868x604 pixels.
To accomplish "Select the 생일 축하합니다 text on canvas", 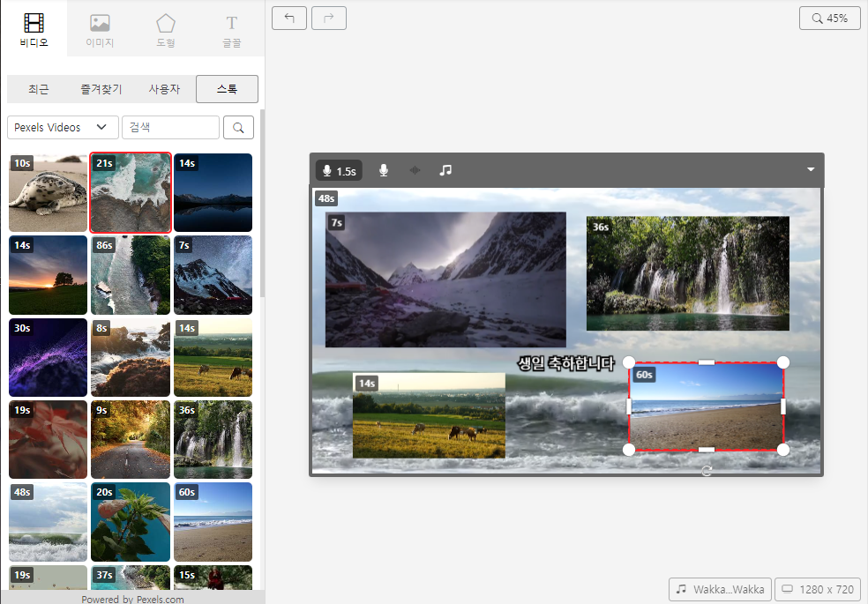I will coord(565,363).
